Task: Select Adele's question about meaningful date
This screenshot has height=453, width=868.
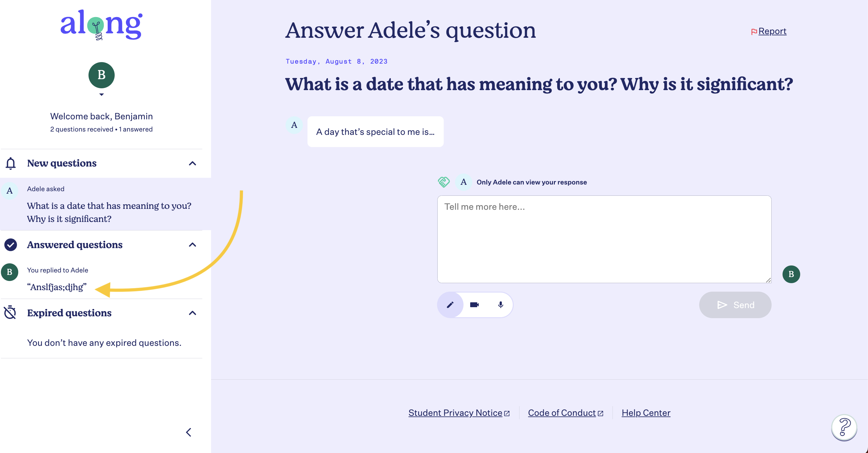Action: (x=106, y=204)
